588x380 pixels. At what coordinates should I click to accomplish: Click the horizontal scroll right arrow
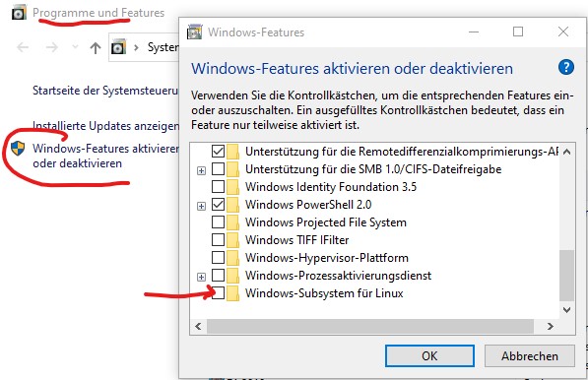click(x=551, y=327)
